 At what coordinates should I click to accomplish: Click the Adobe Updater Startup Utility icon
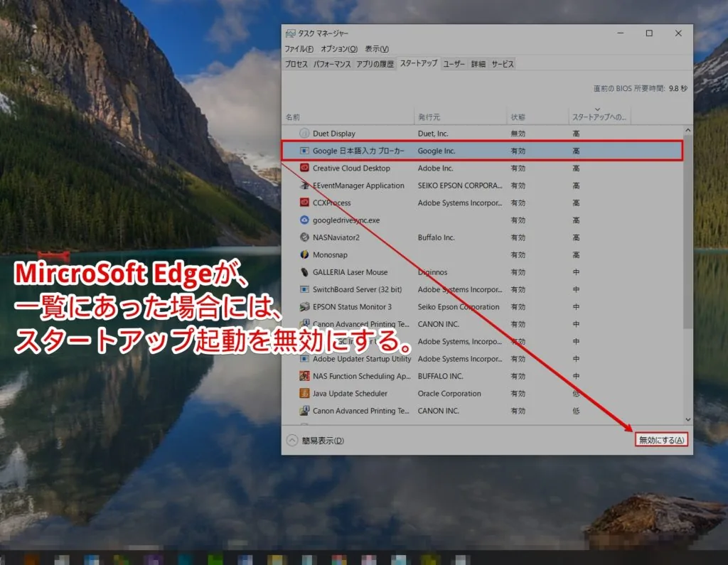tap(304, 358)
